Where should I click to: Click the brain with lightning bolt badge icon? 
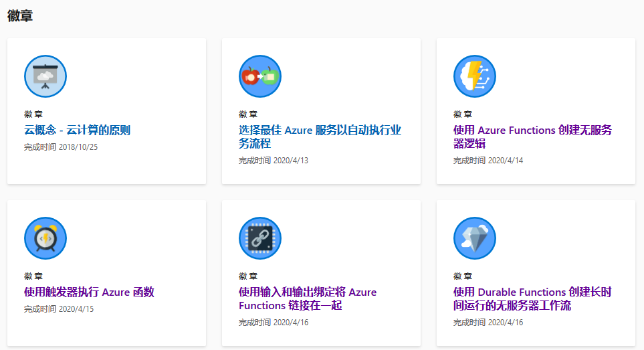[475, 76]
